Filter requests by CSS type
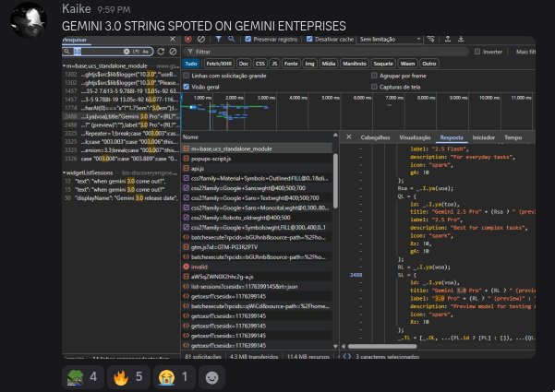Image resolution: width=555 pixels, height=392 pixels. [260, 64]
